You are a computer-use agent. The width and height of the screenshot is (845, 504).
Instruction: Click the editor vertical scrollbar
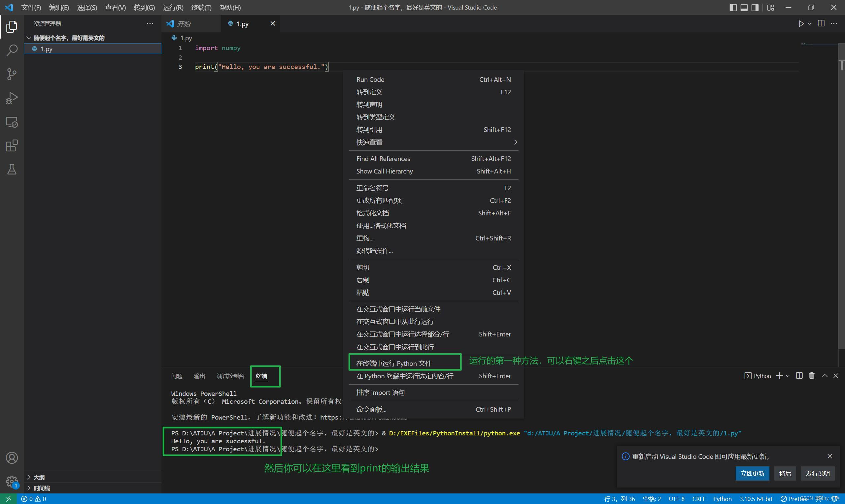click(841, 204)
